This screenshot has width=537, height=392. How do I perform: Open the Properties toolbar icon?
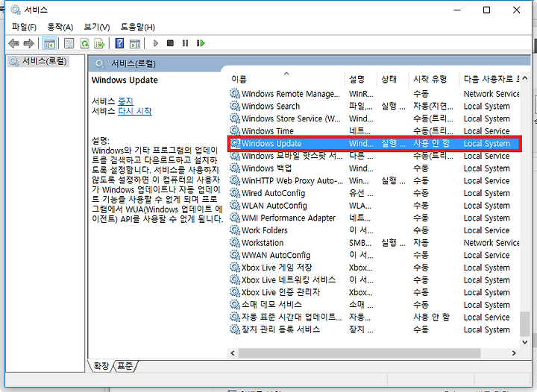point(69,43)
